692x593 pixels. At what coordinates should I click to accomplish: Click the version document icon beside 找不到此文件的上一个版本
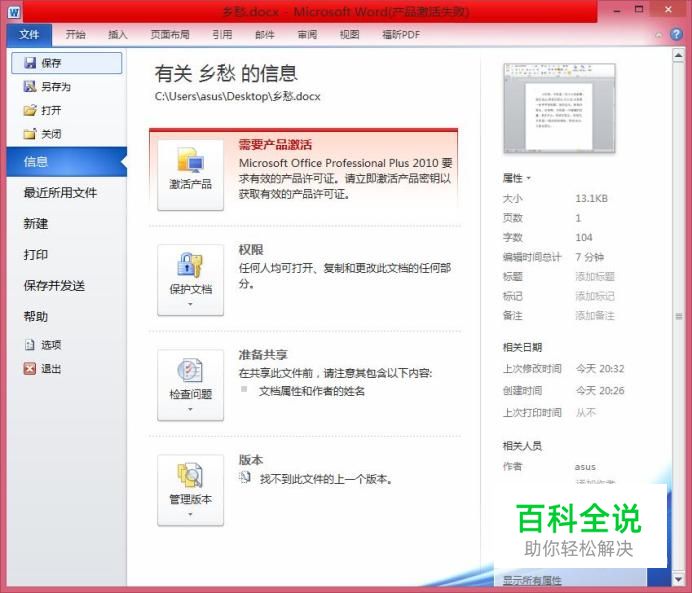(245, 477)
